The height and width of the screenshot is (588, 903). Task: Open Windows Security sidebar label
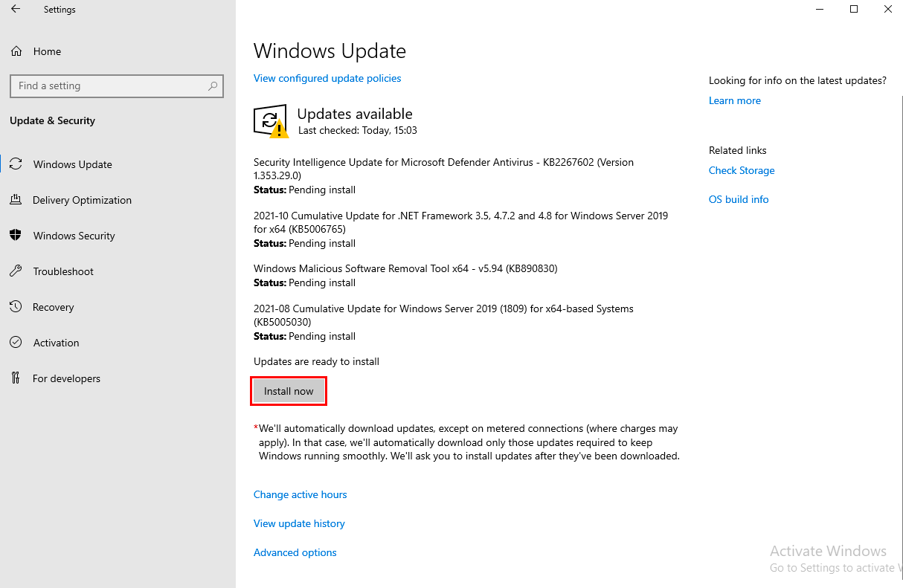pyautogui.click(x=74, y=236)
